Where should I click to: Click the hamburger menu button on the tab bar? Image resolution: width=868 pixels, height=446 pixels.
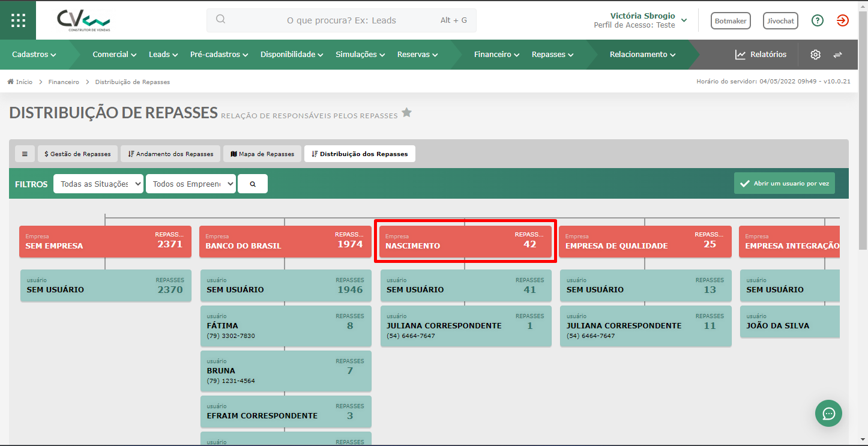(x=25, y=154)
